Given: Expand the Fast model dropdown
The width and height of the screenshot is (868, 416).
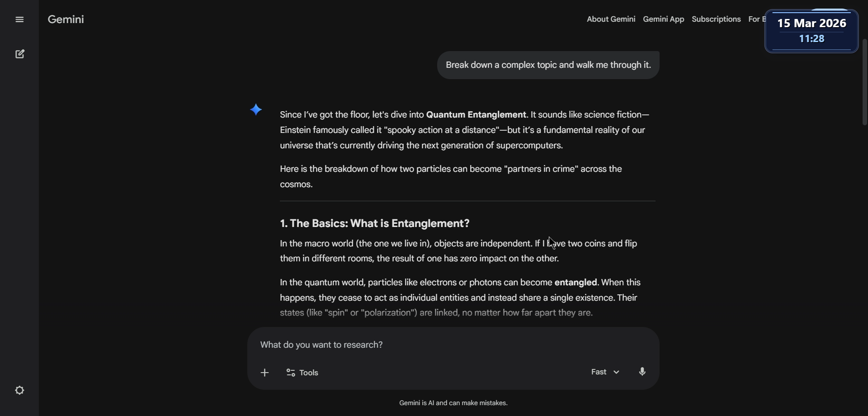Looking at the screenshot, I should click(x=605, y=372).
